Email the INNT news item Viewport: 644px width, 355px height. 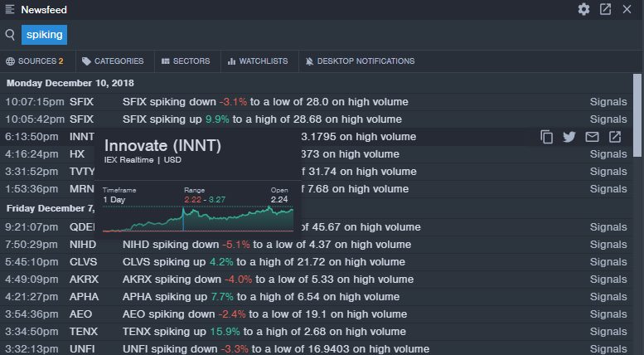tap(592, 137)
